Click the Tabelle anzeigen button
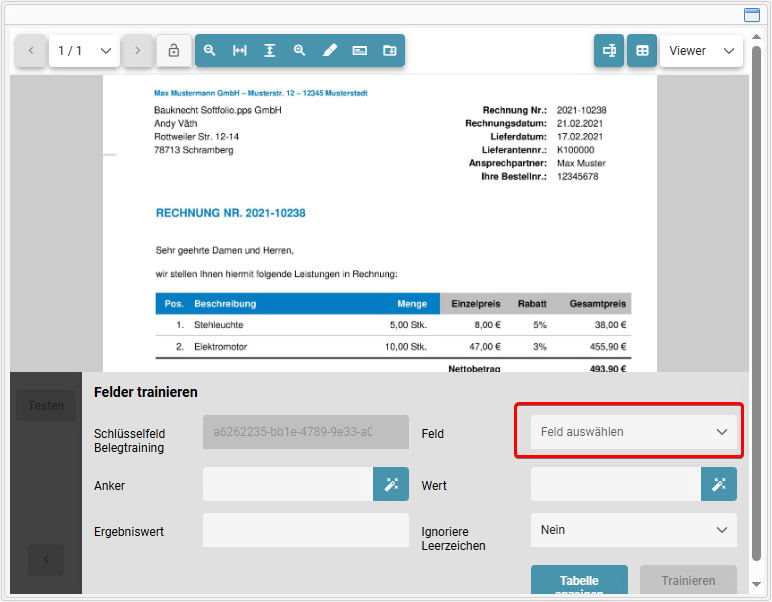Viewport: 772px width, 602px height. 579,580
